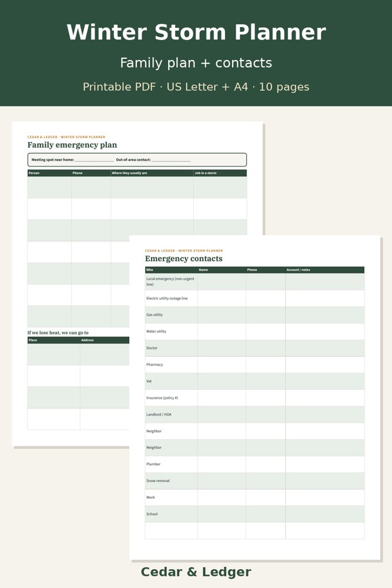Viewport: 392px width, 588px height.
Task: Click the "School" row label
Action: coord(152,514)
